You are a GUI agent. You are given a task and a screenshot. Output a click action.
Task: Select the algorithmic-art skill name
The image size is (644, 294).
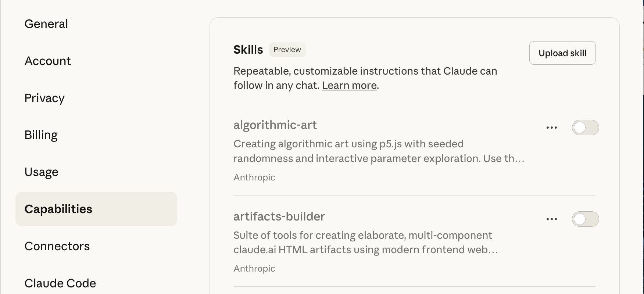tap(275, 125)
